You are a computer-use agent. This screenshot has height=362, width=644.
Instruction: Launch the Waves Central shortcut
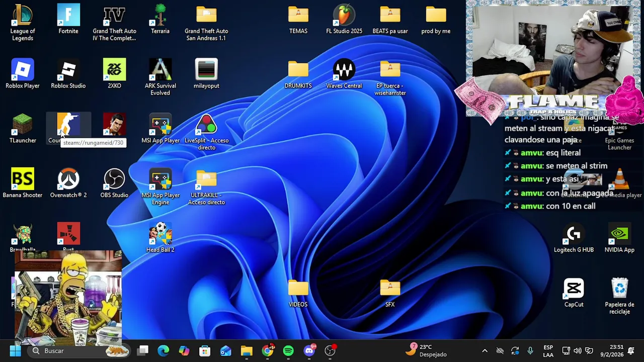tap(344, 74)
